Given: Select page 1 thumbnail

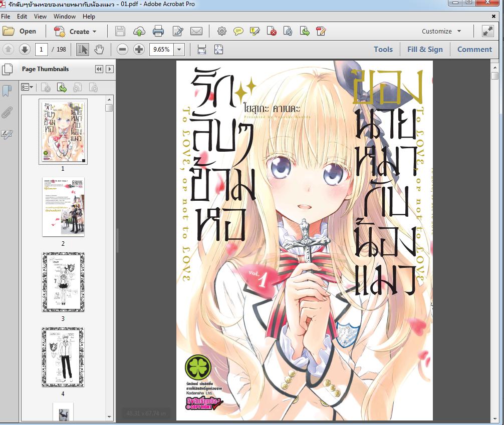Looking at the screenshot, I should click(63, 131).
